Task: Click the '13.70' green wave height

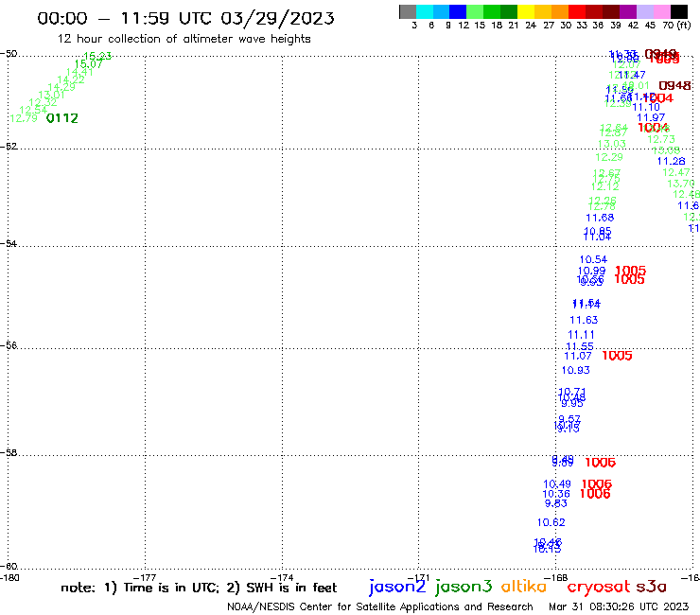Action: pyautogui.click(x=681, y=184)
